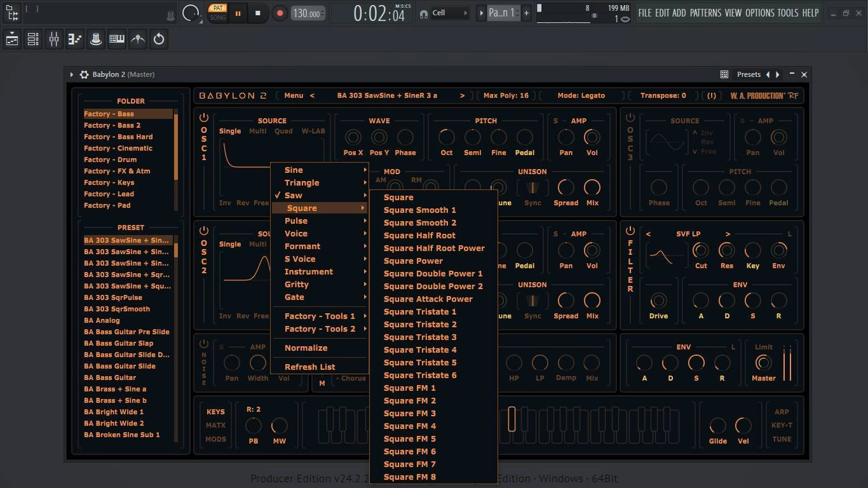Select the Factory - Lead folder
This screenshot has height=488, width=868.
tap(128, 194)
